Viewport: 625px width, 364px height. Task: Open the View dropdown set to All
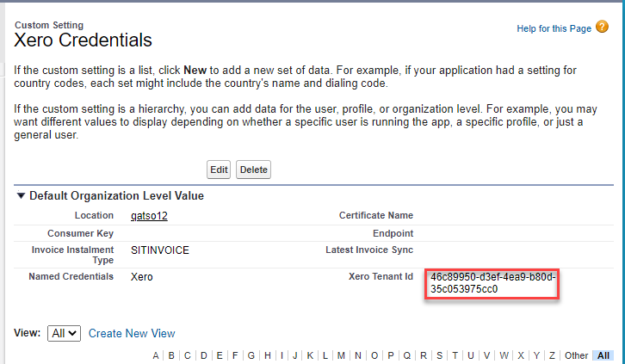point(64,333)
